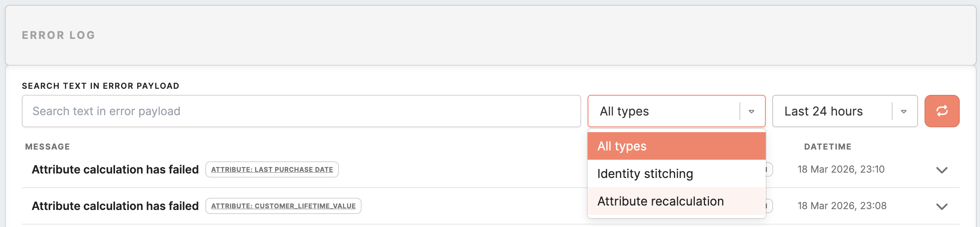980x227 pixels.
Task: Click the 18 Mar 2026, 23:10 timestamp
Action: click(841, 169)
